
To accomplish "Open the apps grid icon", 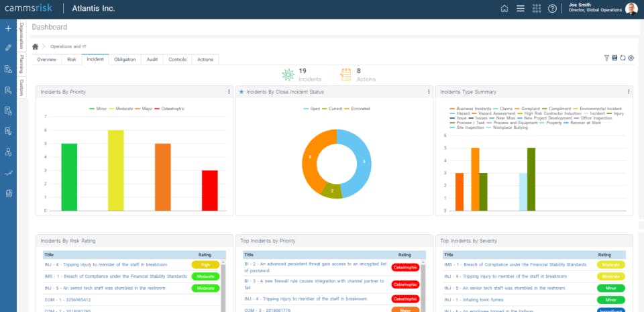I will pyautogui.click(x=537, y=9).
